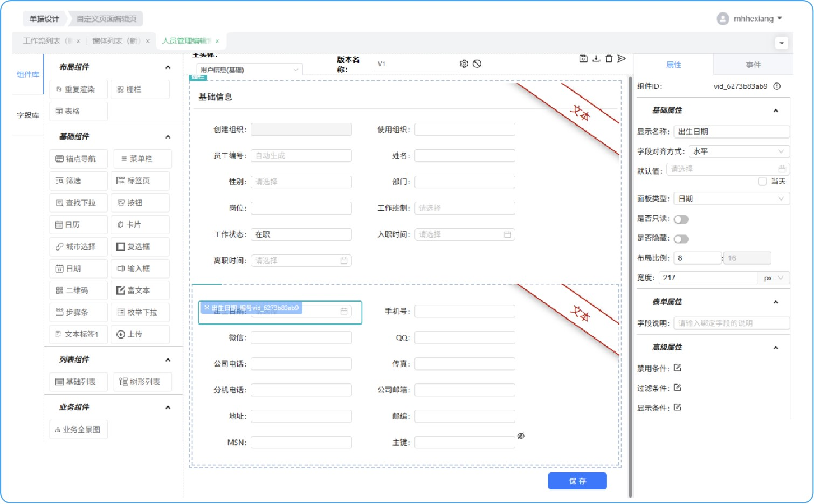Screen dimensions: 814x504
Task: Click the paper-plane publish icon
Action: [622, 58]
